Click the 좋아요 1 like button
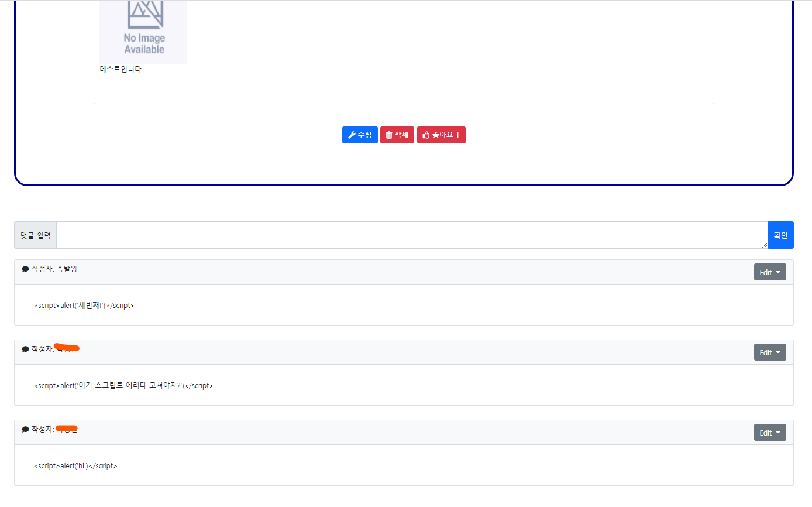 click(441, 135)
